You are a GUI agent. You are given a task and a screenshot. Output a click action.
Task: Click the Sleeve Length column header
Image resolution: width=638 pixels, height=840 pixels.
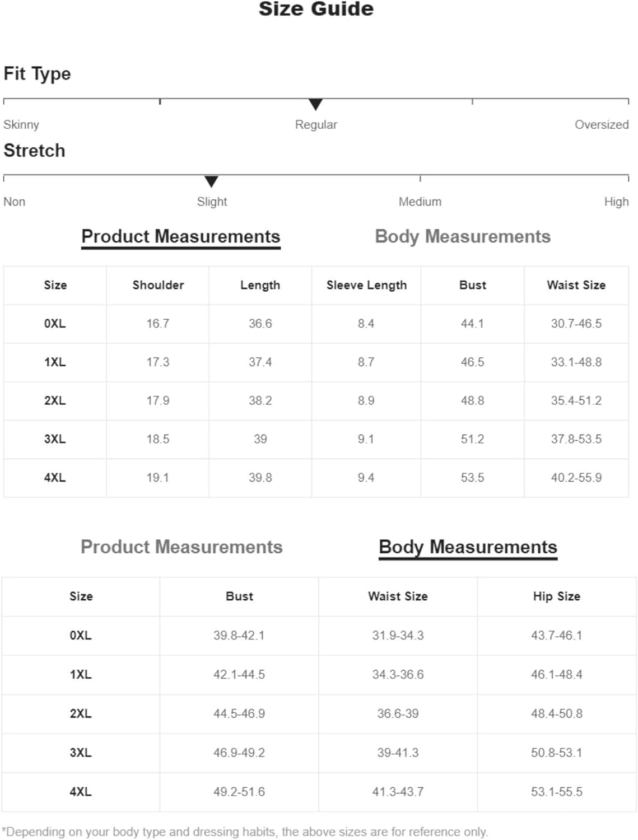pyautogui.click(x=366, y=285)
